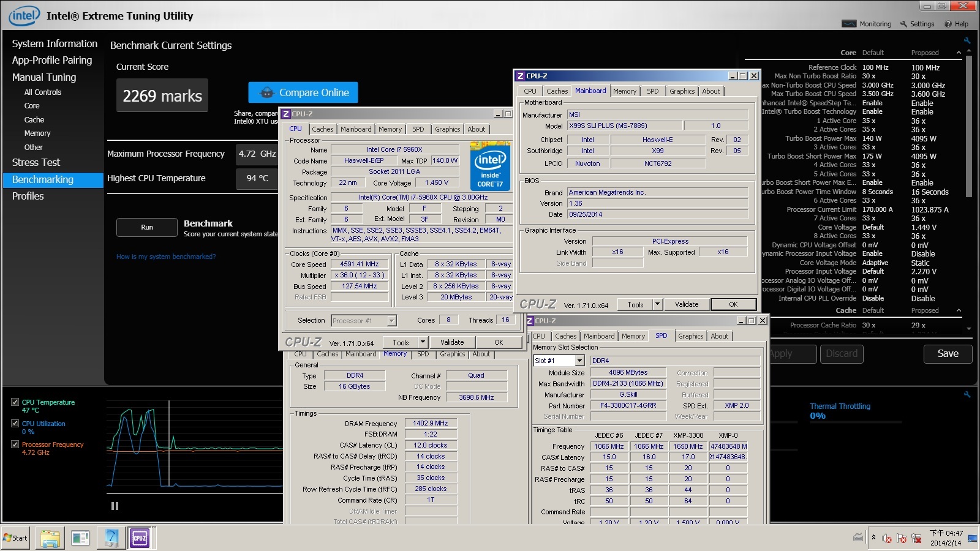Click the proposed Core Voltage value 1.449 V
The image size is (980, 551).
(924, 228)
